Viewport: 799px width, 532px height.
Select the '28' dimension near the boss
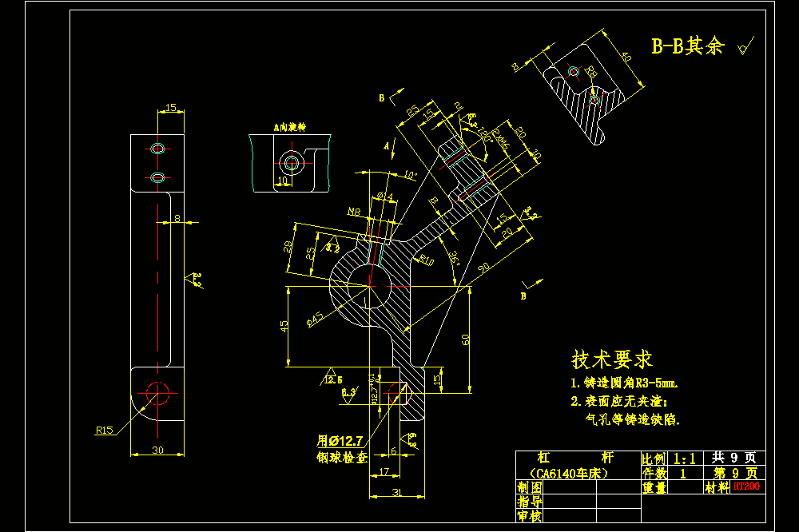pyautogui.click(x=288, y=247)
